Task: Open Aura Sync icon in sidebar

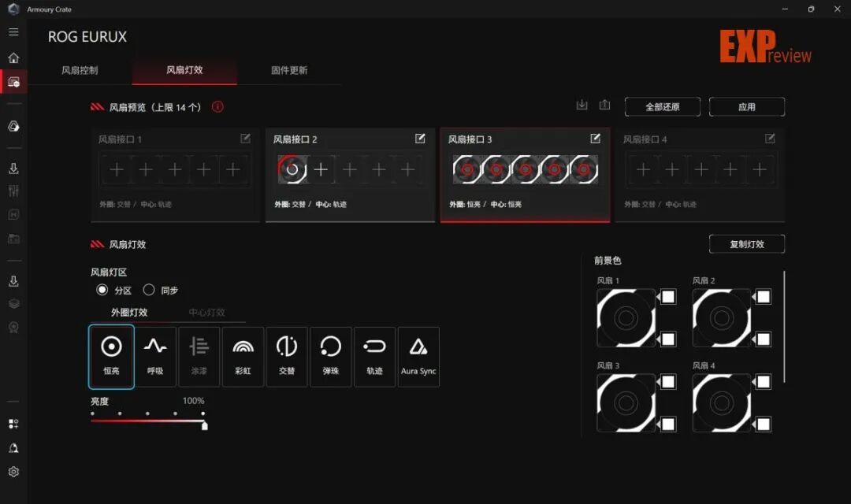Action: 13,127
